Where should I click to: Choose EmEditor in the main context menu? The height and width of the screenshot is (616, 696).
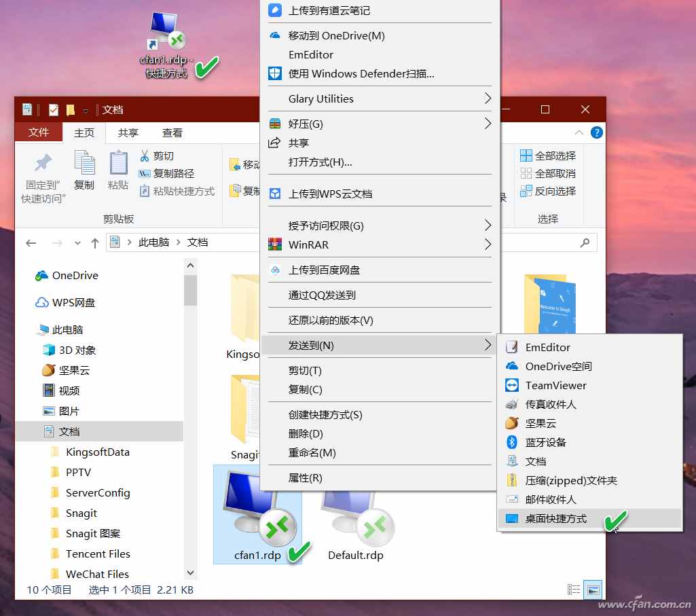pyautogui.click(x=380, y=54)
